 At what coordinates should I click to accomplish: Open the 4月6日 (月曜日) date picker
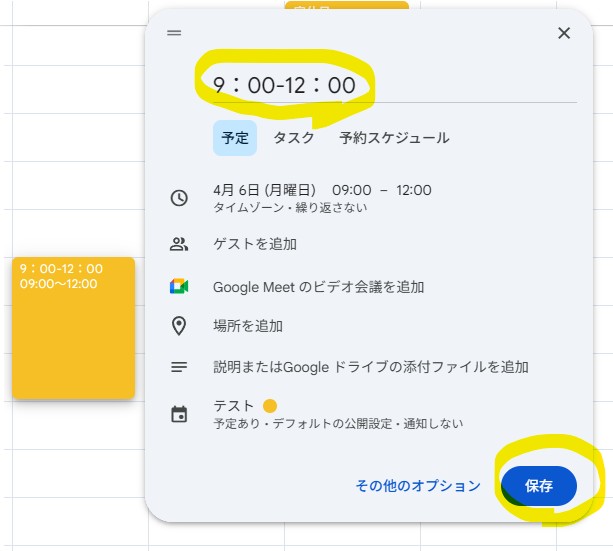[264, 190]
